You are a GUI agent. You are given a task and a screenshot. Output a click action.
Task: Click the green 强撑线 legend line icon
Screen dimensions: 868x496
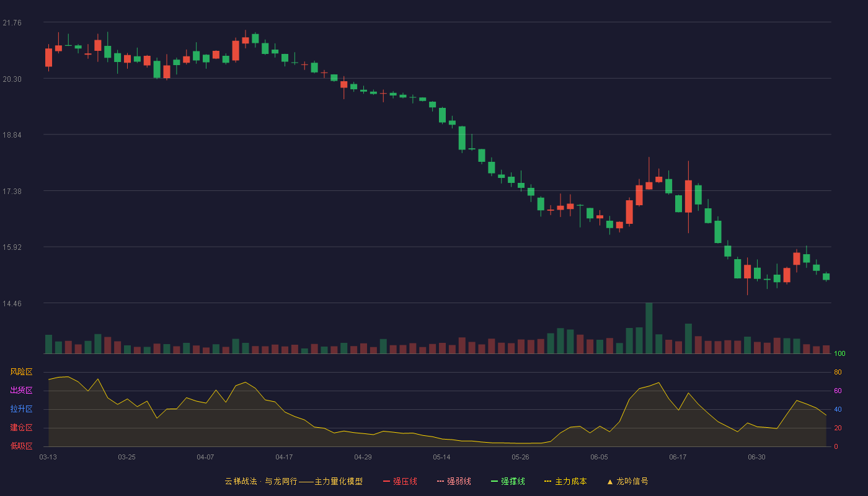click(x=494, y=481)
